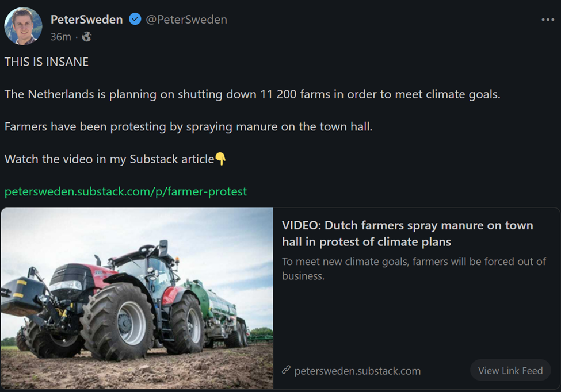
Task: Click the pointing-down hand emoji
Action: [220, 159]
